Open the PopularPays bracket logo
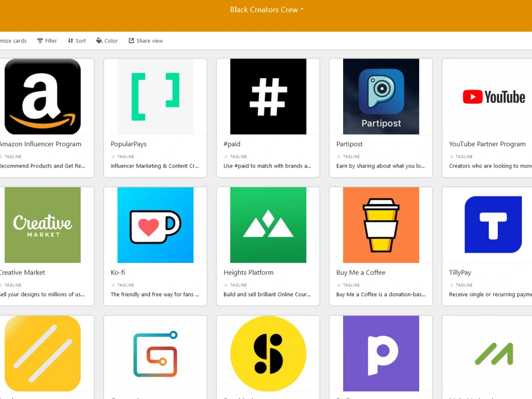532x399 pixels. [x=155, y=96]
